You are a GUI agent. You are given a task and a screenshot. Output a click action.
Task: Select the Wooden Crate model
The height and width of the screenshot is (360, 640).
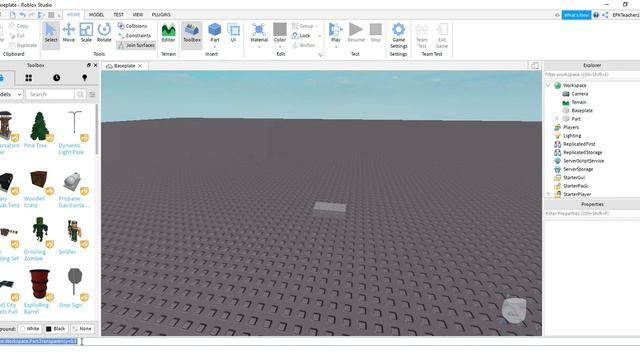(38, 189)
